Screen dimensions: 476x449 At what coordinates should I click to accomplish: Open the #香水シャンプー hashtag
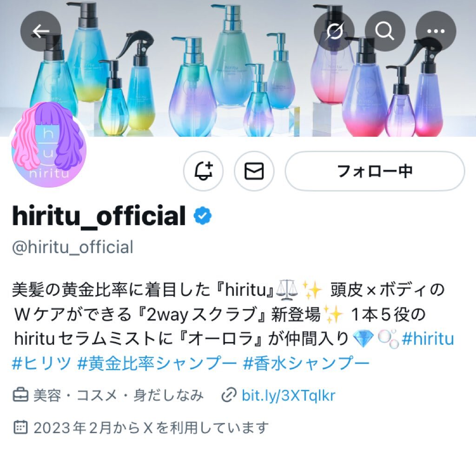[306, 363]
